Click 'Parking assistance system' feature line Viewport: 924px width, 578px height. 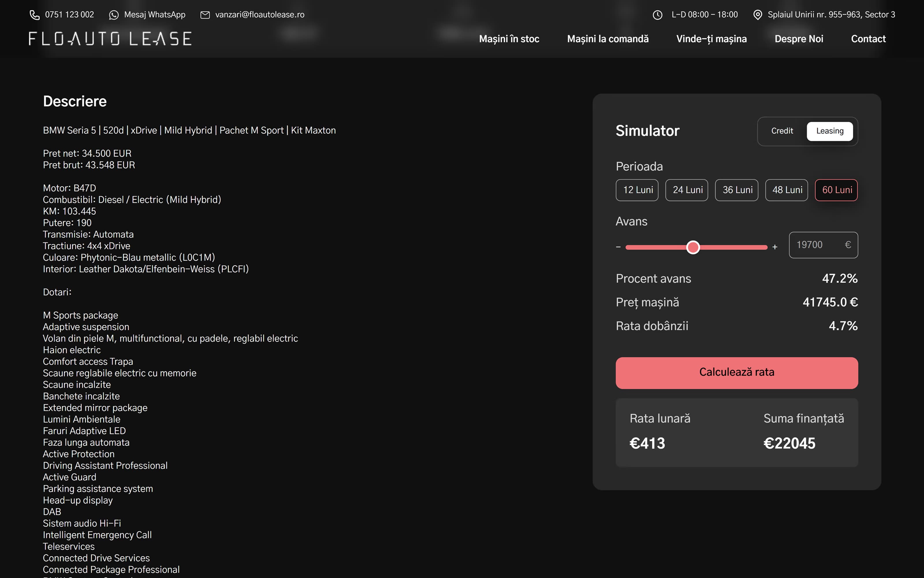(98, 489)
